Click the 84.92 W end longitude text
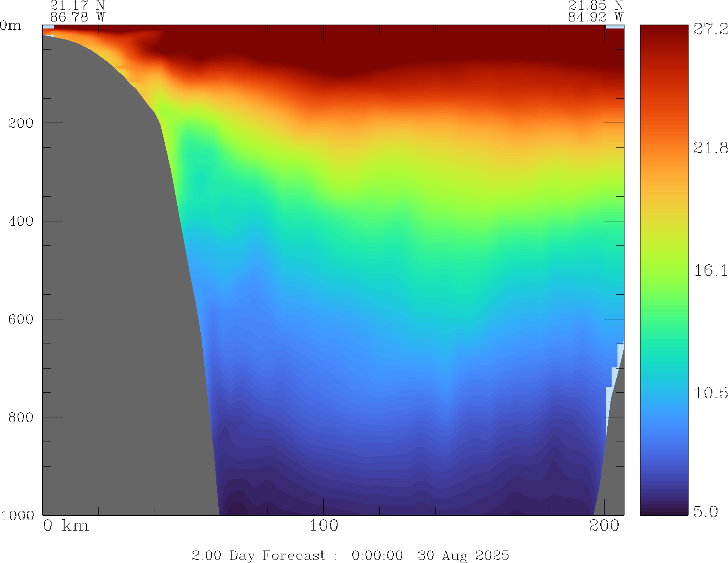 595,17
